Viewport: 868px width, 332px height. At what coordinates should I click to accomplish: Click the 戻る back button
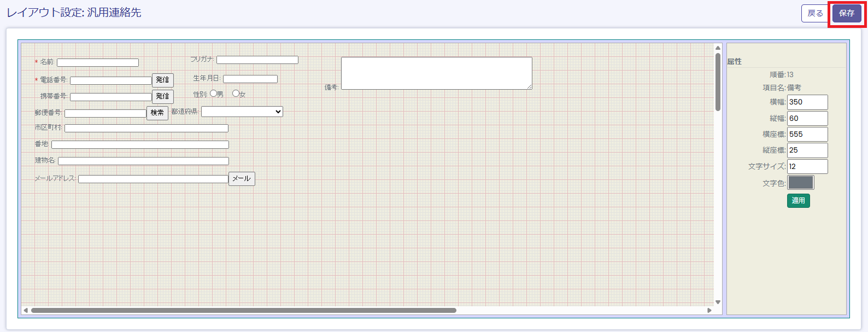(815, 13)
